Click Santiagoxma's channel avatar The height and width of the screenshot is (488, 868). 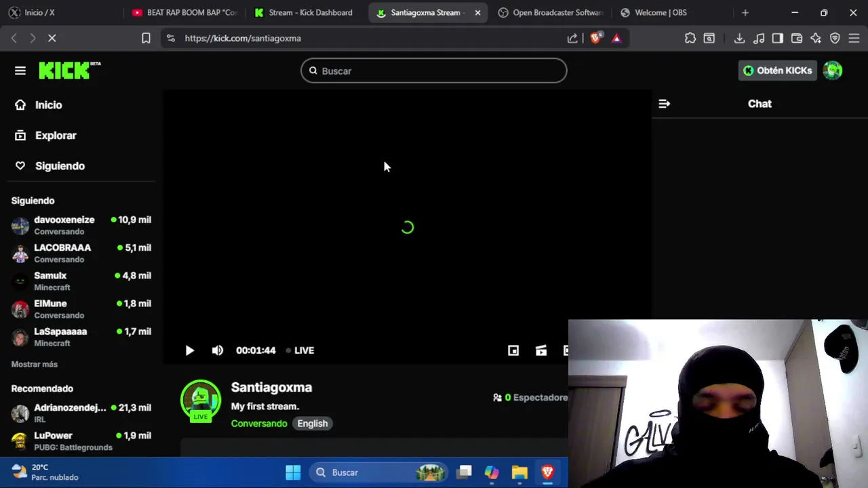[201, 401]
